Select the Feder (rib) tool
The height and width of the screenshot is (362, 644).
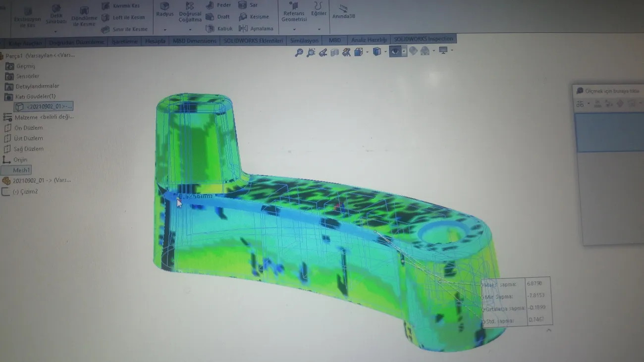click(210, 5)
